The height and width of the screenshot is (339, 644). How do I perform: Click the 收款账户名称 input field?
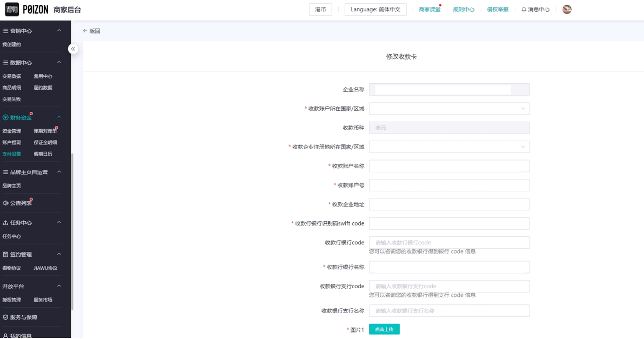tap(449, 166)
